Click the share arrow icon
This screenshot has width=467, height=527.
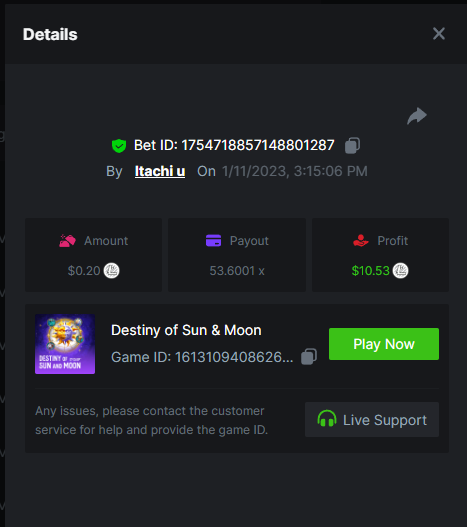pos(417,116)
